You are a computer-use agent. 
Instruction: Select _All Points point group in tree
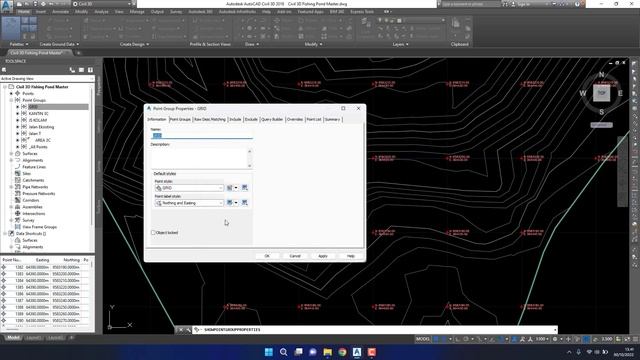tap(38, 147)
